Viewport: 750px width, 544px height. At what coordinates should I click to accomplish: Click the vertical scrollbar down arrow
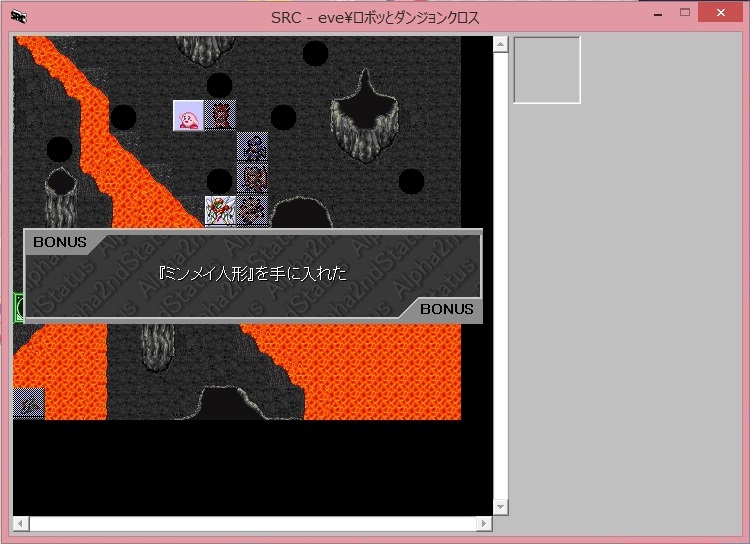(500, 507)
